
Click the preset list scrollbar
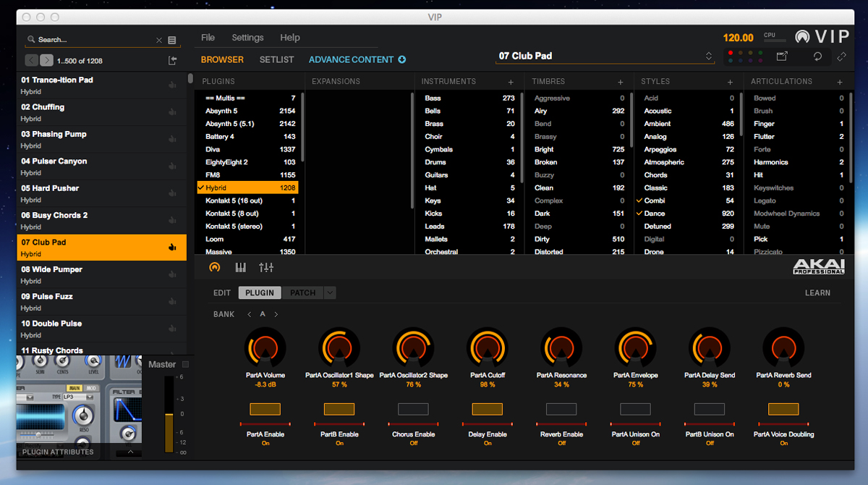coord(190,79)
